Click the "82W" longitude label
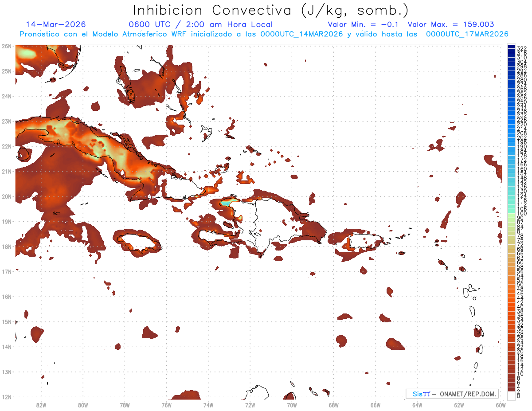 [x=41, y=405]
